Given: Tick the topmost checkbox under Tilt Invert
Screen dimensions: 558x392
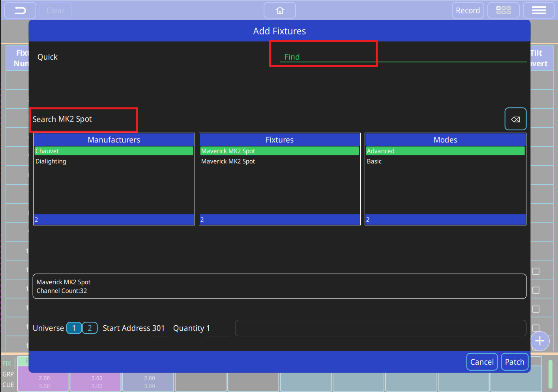Looking at the screenshot, I should pos(536,271).
